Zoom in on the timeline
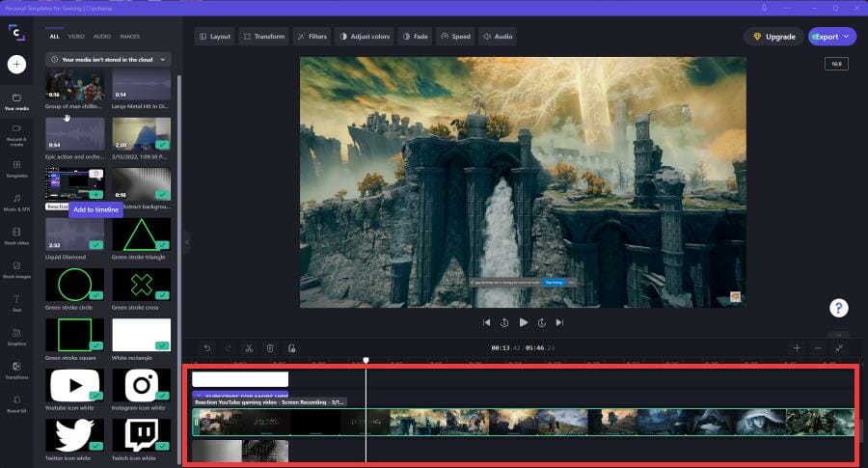Viewport: 868px width, 468px height. 797,347
